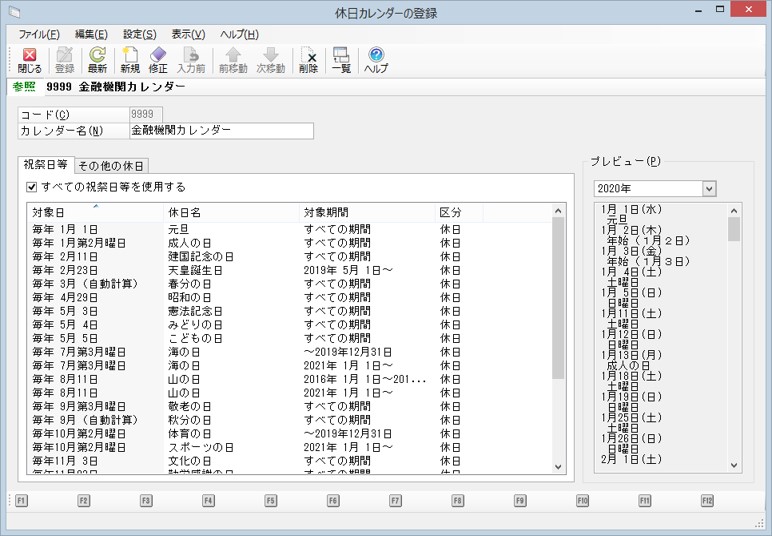
Task: Click the 前移動 (move previous) arrow icon
Action: pos(233,61)
